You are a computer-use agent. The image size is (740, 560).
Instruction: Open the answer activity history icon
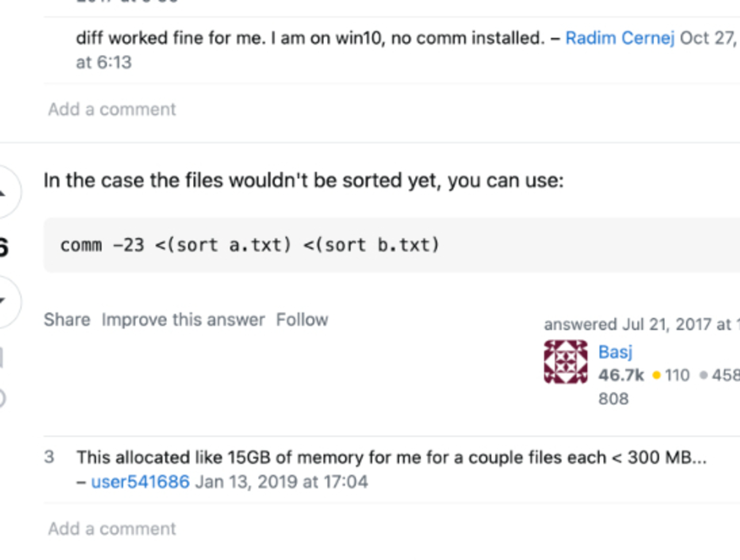tap(2, 398)
